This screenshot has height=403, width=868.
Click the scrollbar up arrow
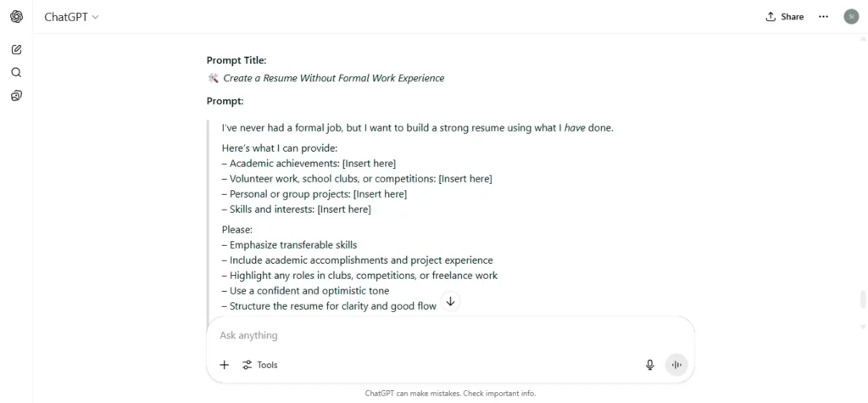(x=862, y=39)
